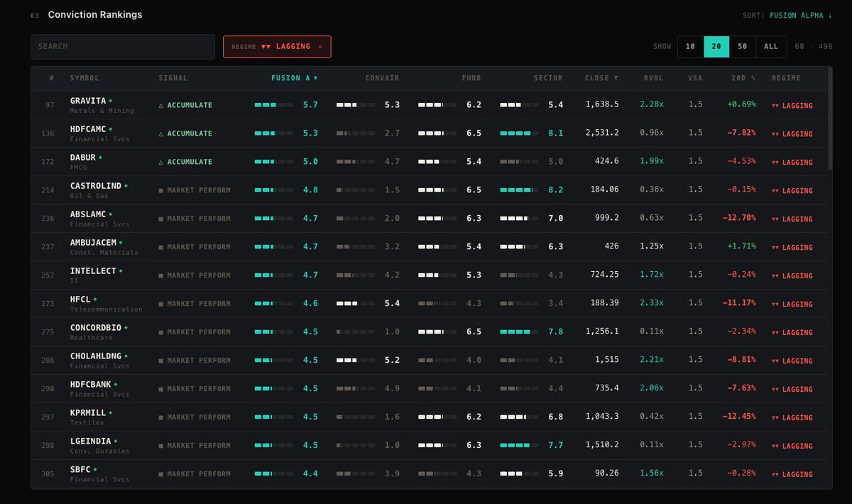Sort by the VSA column header
The width and height of the screenshot is (852, 504).
pos(695,78)
